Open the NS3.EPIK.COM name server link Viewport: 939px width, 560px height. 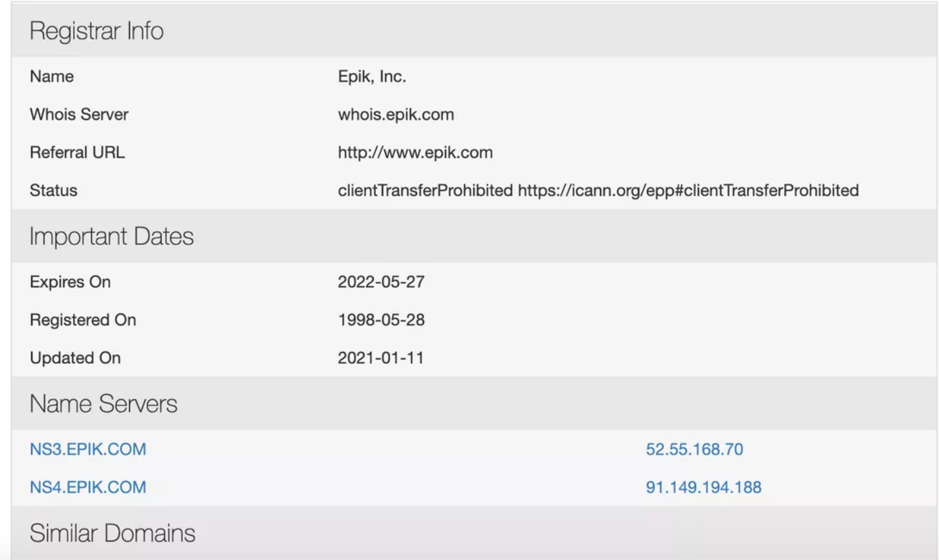click(x=88, y=449)
